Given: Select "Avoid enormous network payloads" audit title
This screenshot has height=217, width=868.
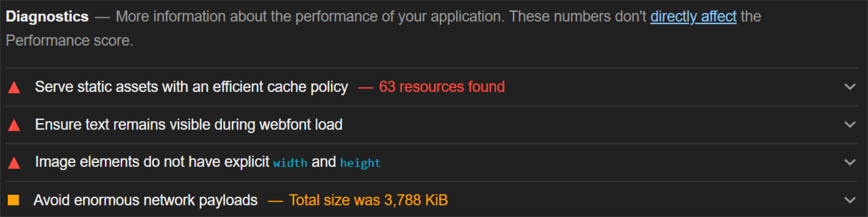Looking at the screenshot, I should [145, 200].
